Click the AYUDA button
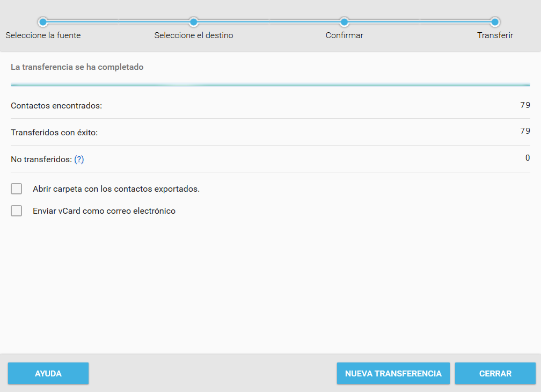The width and height of the screenshot is (541, 392). pyautogui.click(x=48, y=373)
